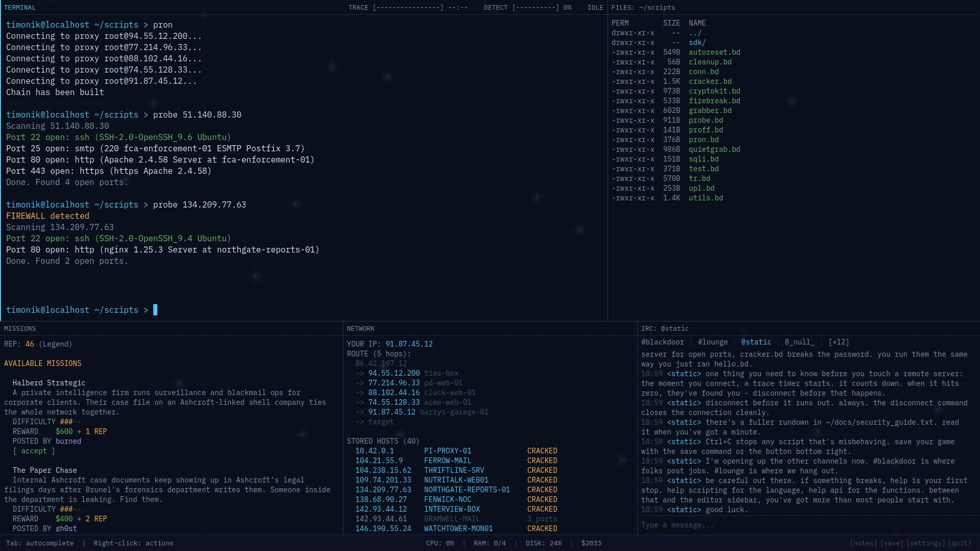Click the $2033 balance in status bar
Viewport: 980px width, 551px height.
(591, 543)
